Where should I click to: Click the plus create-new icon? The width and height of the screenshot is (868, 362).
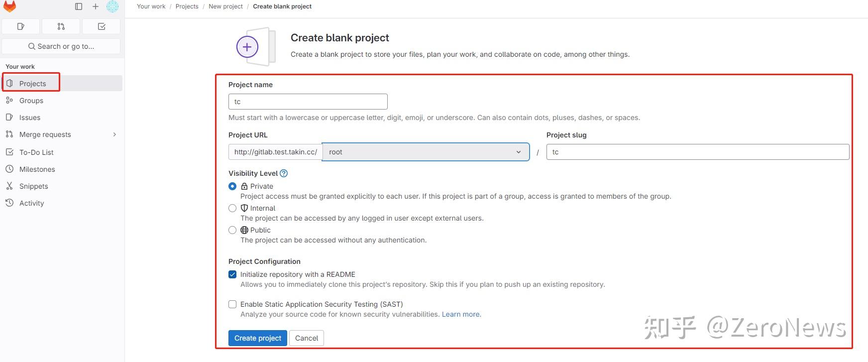pos(96,6)
